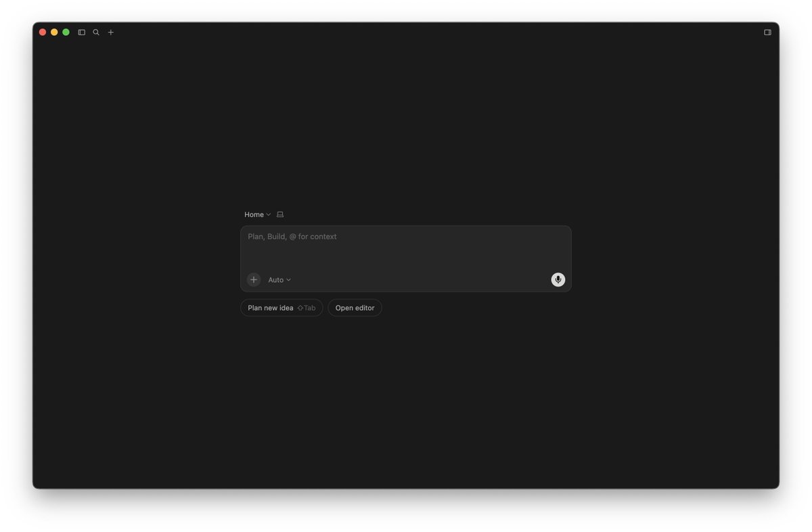Toggle the left sidebar panel icon
The height and width of the screenshot is (532, 812).
pos(81,32)
